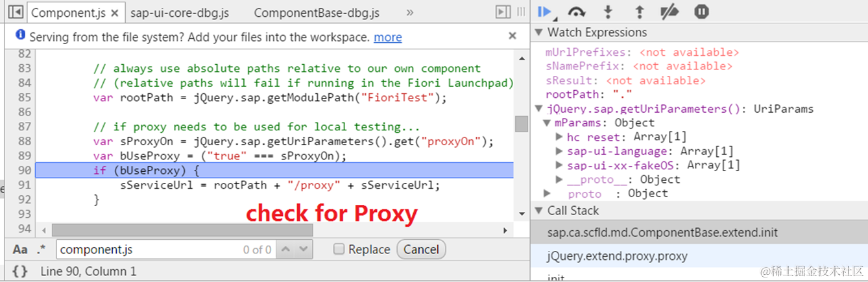The image size is (868, 282).
Task: Collapse the Watch Expressions section
Action: click(x=538, y=32)
